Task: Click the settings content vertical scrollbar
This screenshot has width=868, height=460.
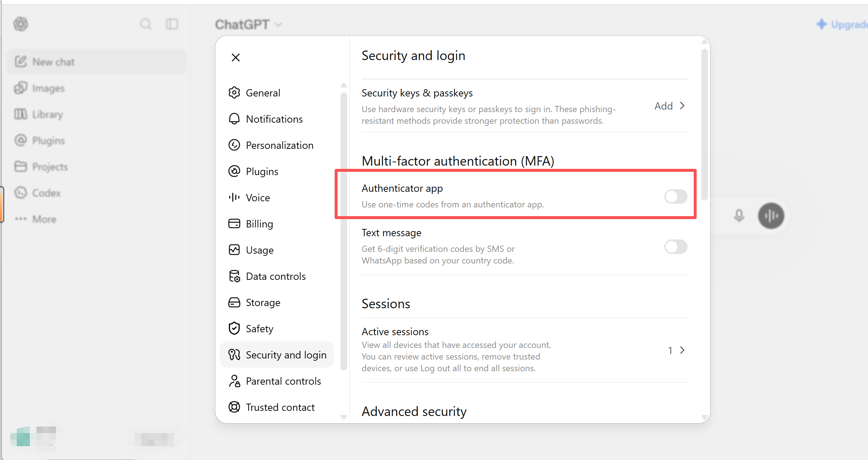Action: 705,124
